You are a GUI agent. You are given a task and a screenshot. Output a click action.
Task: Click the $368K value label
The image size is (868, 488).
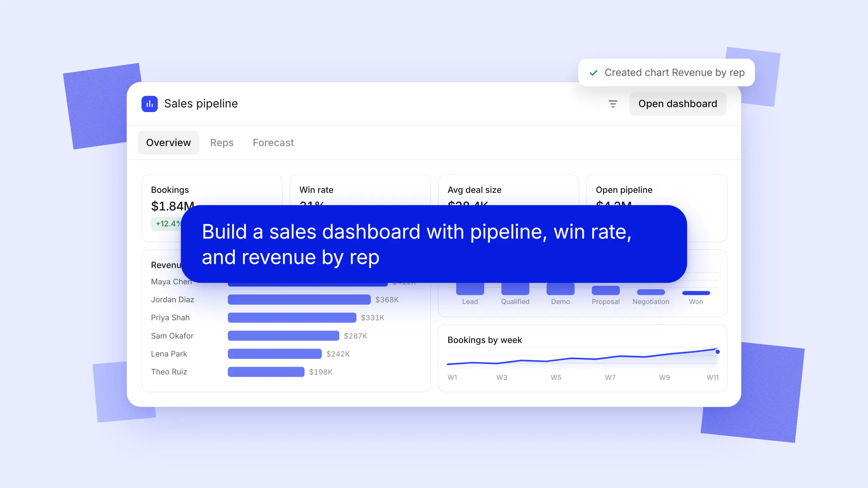(x=387, y=300)
